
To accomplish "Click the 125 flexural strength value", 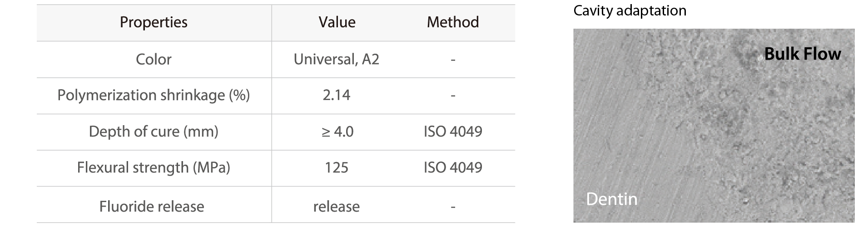I will (337, 167).
